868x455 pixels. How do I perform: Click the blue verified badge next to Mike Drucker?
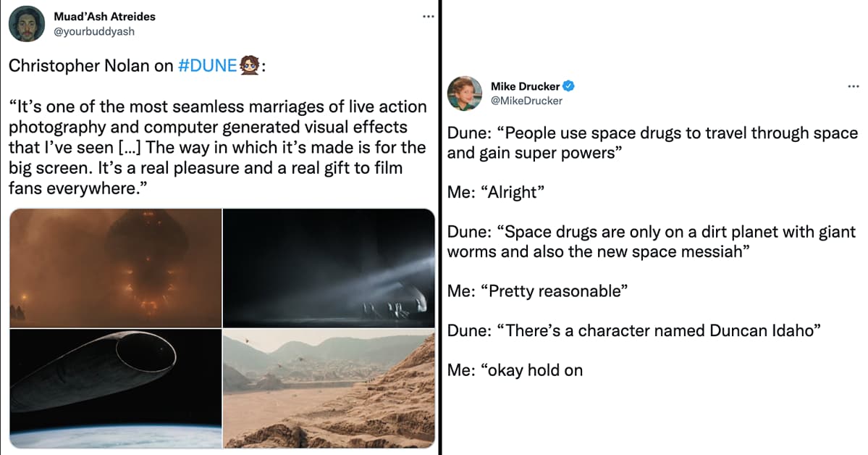(x=567, y=85)
